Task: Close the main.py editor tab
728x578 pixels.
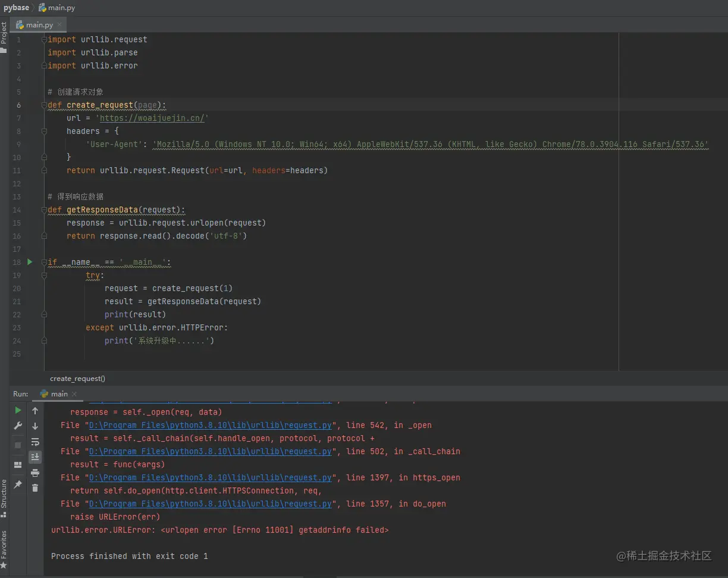Action: coord(61,25)
